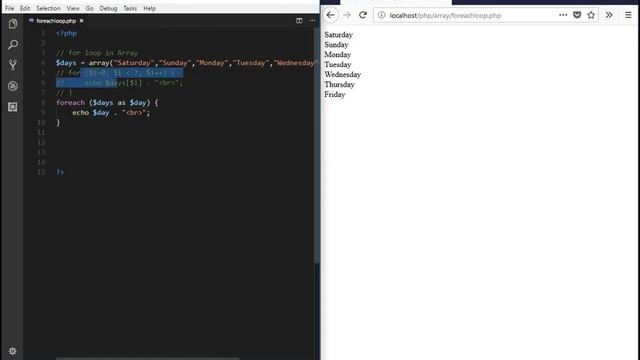Open the Selection menu

[48, 8]
